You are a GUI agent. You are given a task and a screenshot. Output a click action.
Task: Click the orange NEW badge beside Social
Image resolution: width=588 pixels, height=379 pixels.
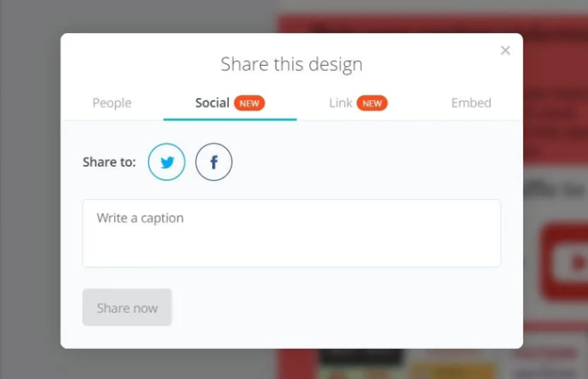250,103
